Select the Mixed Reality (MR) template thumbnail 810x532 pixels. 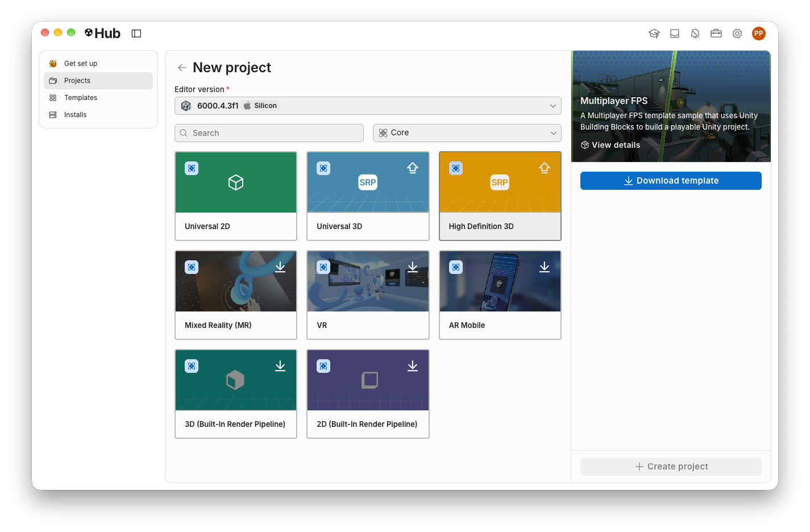coord(236,281)
